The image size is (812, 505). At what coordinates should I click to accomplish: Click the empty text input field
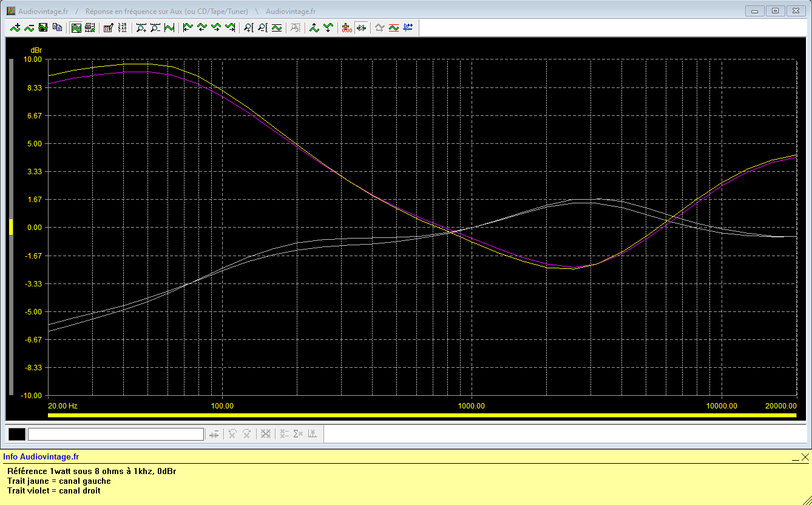pos(116,434)
